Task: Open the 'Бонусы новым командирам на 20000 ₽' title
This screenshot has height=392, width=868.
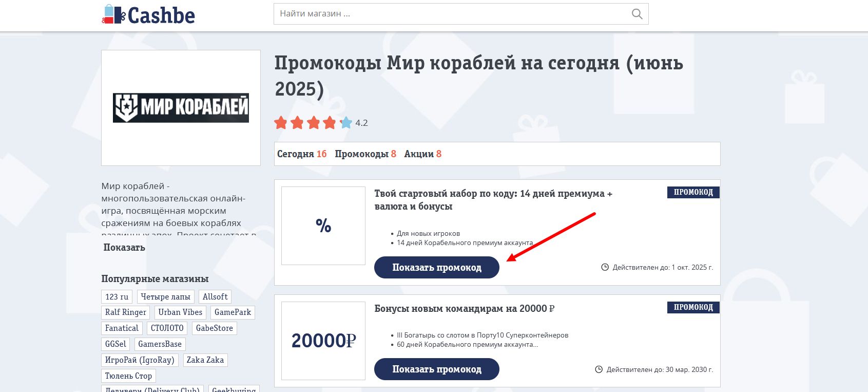Action: (x=465, y=308)
